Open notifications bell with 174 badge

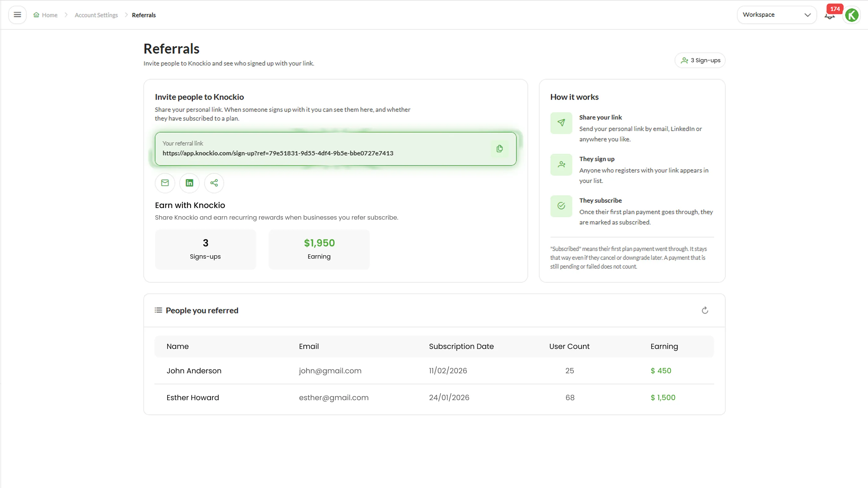coord(830,15)
